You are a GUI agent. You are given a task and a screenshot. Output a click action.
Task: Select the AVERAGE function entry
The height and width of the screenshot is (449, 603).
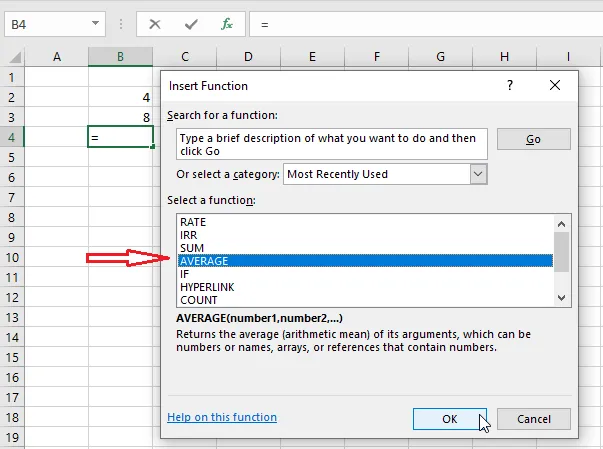(x=365, y=261)
